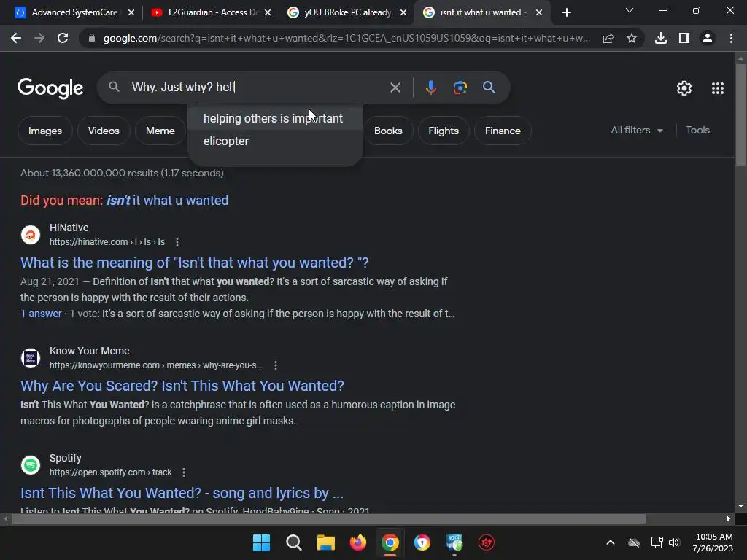
Task: Click the scroll-down arrow of the page scrollbar
Action: [740, 506]
